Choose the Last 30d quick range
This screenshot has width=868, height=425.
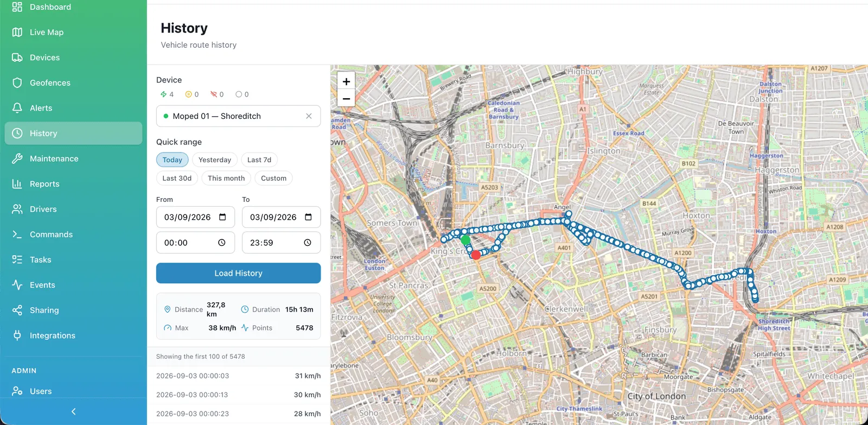(177, 178)
